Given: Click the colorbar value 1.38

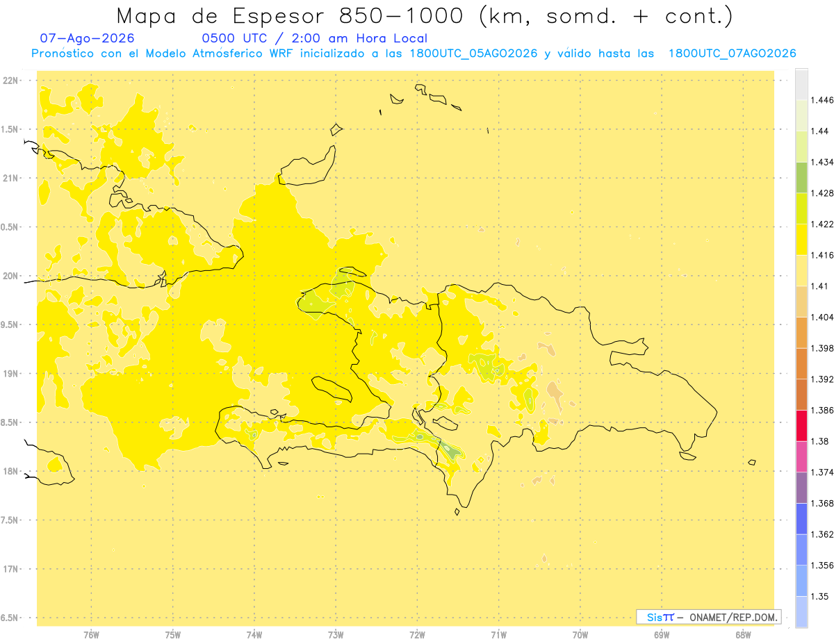Looking at the screenshot, I should pyautogui.click(x=821, y=441).
